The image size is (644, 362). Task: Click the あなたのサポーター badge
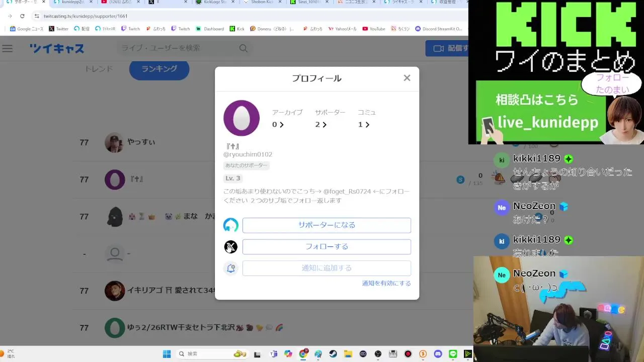(247, 165)
